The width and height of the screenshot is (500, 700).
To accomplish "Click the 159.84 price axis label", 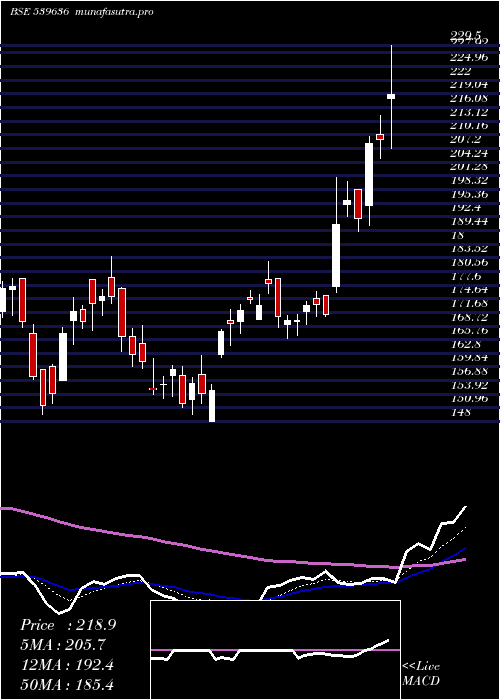I will [470, 358].
